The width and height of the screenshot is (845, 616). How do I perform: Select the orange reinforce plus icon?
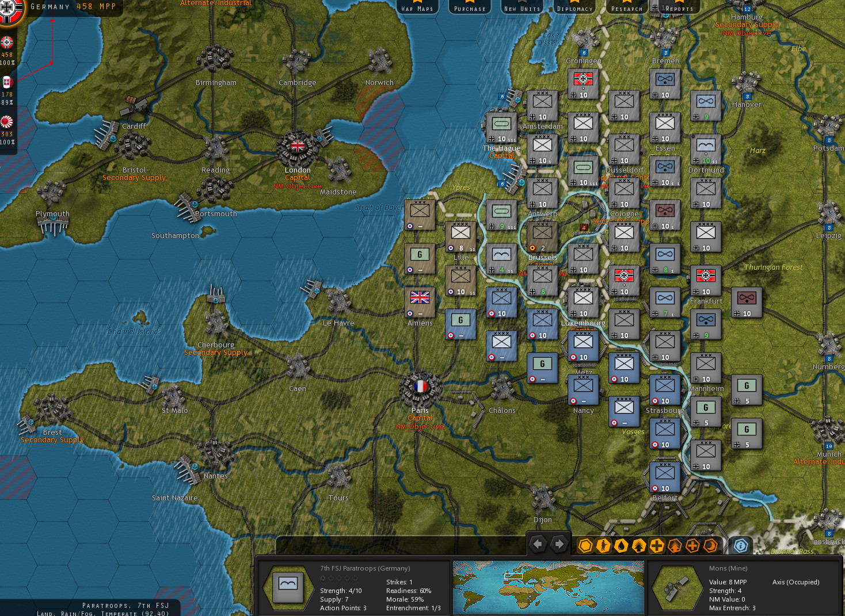[x=692, y=545]
